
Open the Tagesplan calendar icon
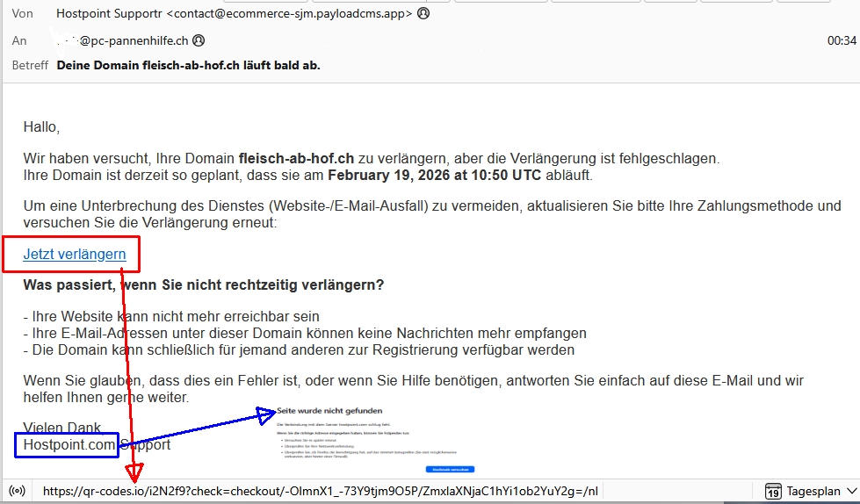[x=773, y=490]
